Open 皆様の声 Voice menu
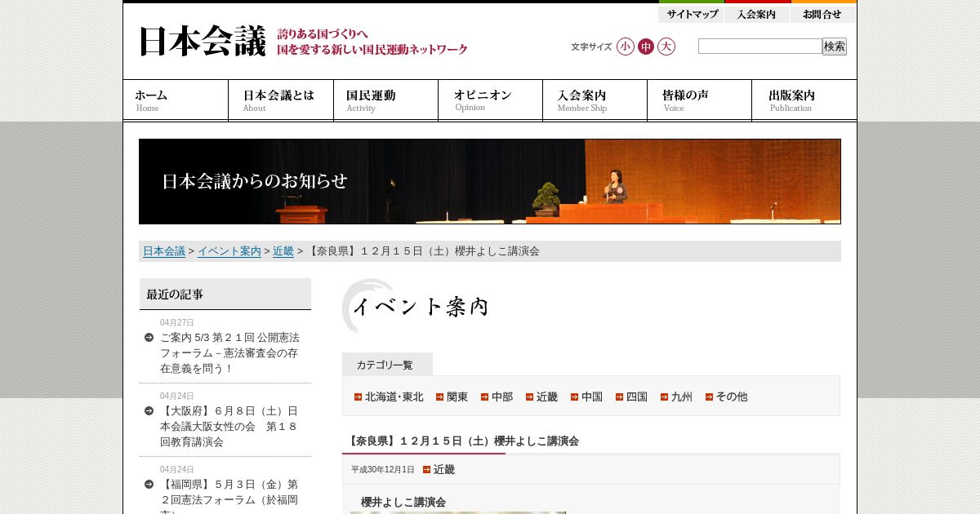The height and width of the screenshot is (514, 980). point(699,100)
